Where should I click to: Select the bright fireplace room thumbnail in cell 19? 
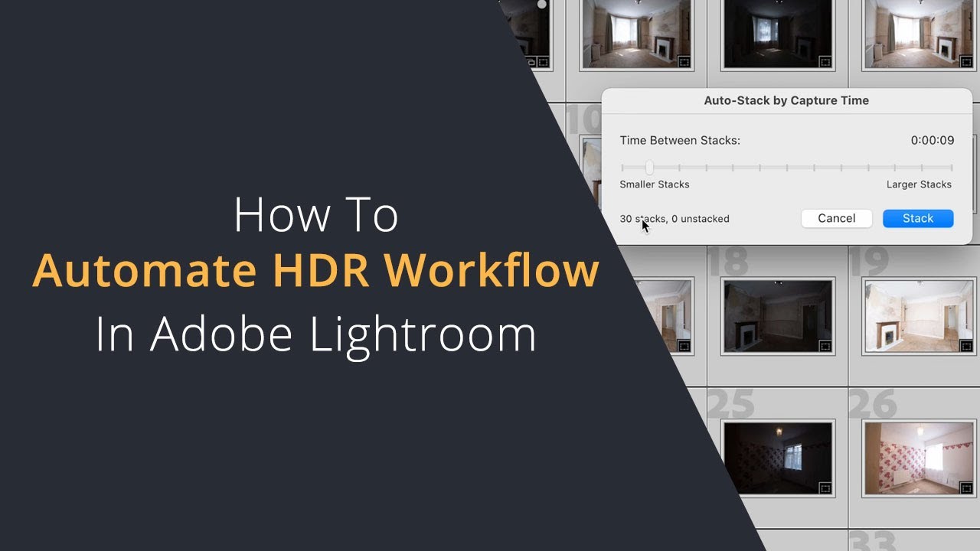coord(919,316)
